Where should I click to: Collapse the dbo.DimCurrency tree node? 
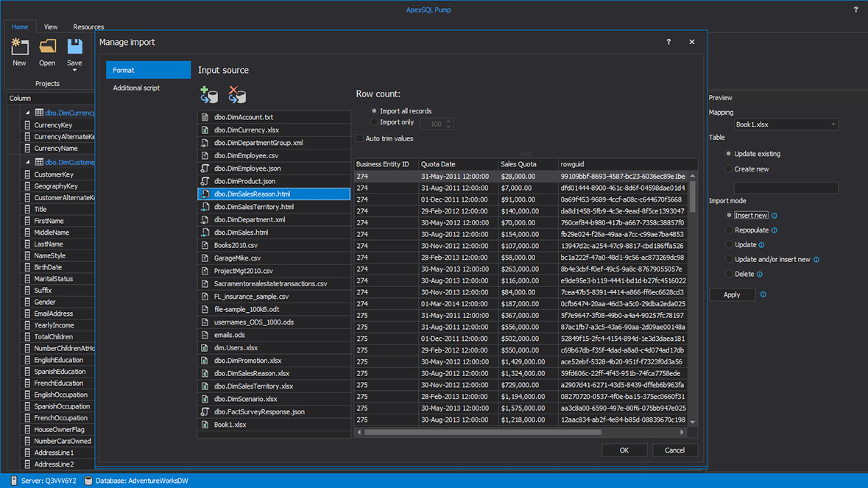pyautogui.click(x=27, y=110)
